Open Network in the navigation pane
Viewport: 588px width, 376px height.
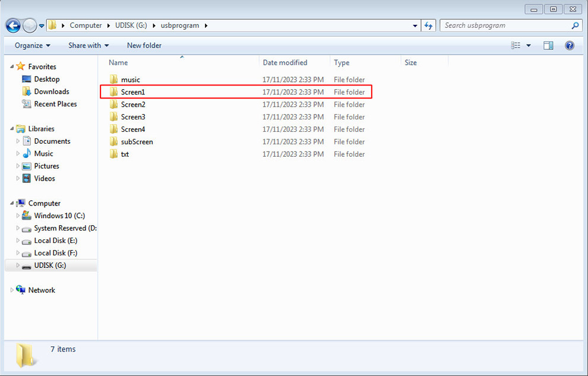click(x=42, y=290)
